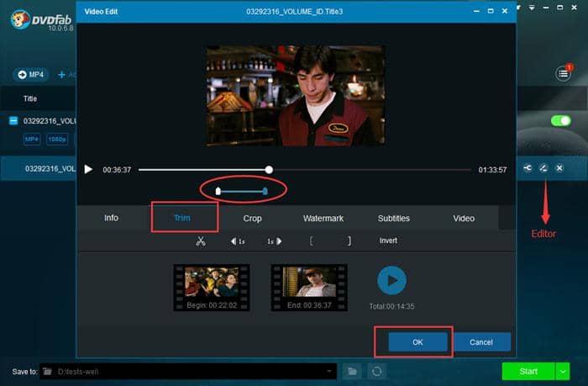Click the video preview frame
The image size is (588, 386).
296,96
